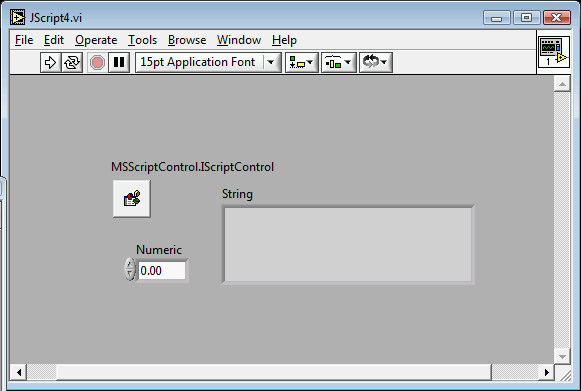Click inside the String text box
The image size is (581, 391).
click(348, 245)
